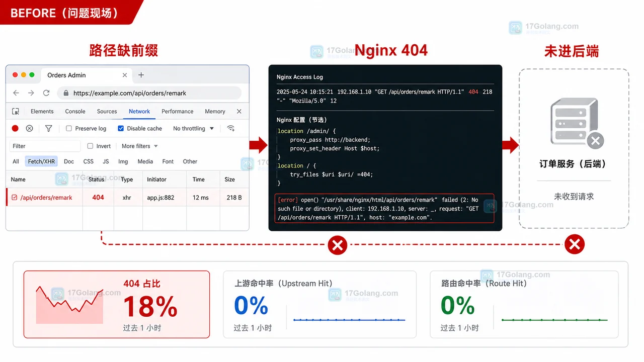Click the URL address field

[149, 93]
